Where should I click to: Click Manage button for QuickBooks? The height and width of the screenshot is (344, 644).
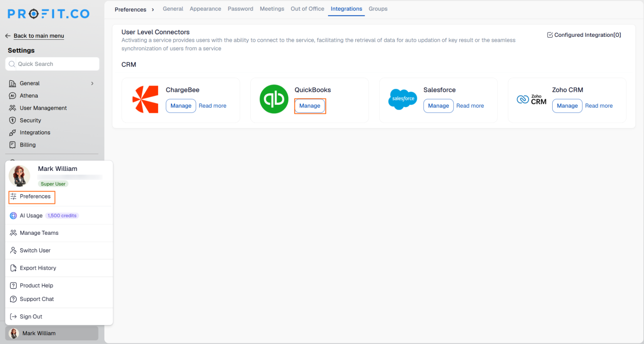(310, 106)
